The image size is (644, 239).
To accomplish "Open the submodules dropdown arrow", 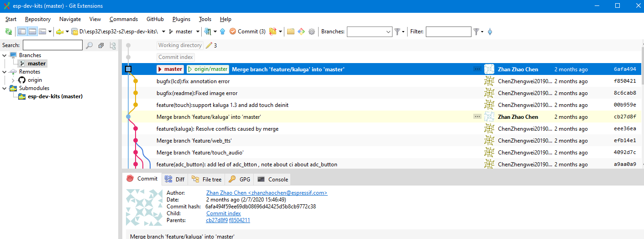I will (67, 32).
